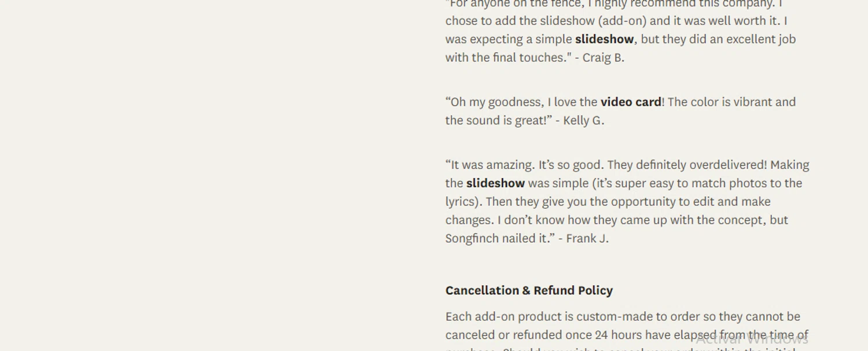Click bold "slideshow" in Frank J.'s review
Image resolution: width=868 pixels, height=351 pixels.
click(495, 183)
